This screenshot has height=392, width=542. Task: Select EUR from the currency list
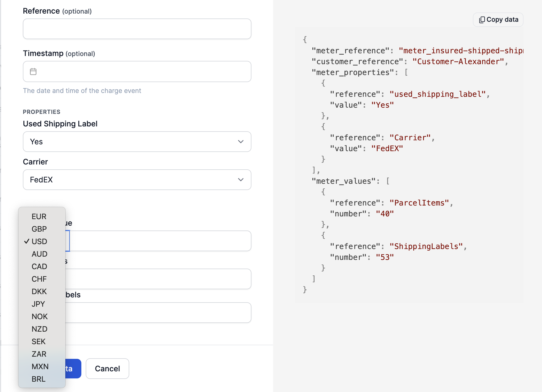39,216
